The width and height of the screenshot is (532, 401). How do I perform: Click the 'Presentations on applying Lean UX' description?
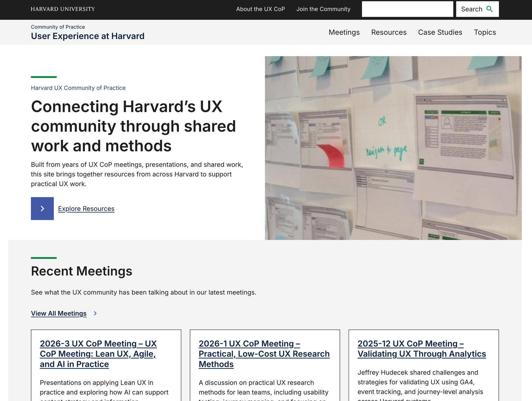[x=104, y=390]
